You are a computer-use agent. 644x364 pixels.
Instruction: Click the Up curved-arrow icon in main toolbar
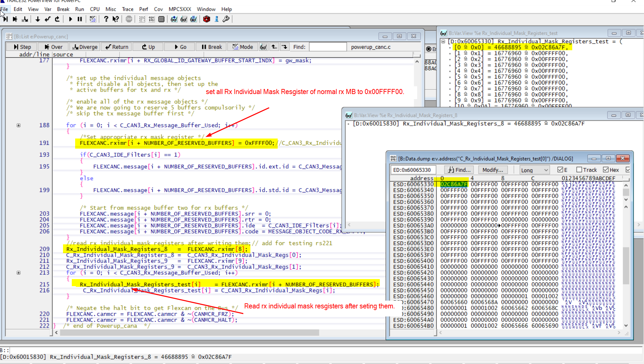click(x=57, y=19)
